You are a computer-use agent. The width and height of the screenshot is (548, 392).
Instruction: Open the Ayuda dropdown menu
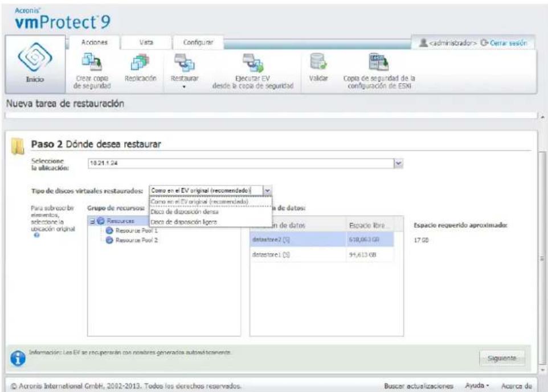pyautogui.click(x=477, y=385)
